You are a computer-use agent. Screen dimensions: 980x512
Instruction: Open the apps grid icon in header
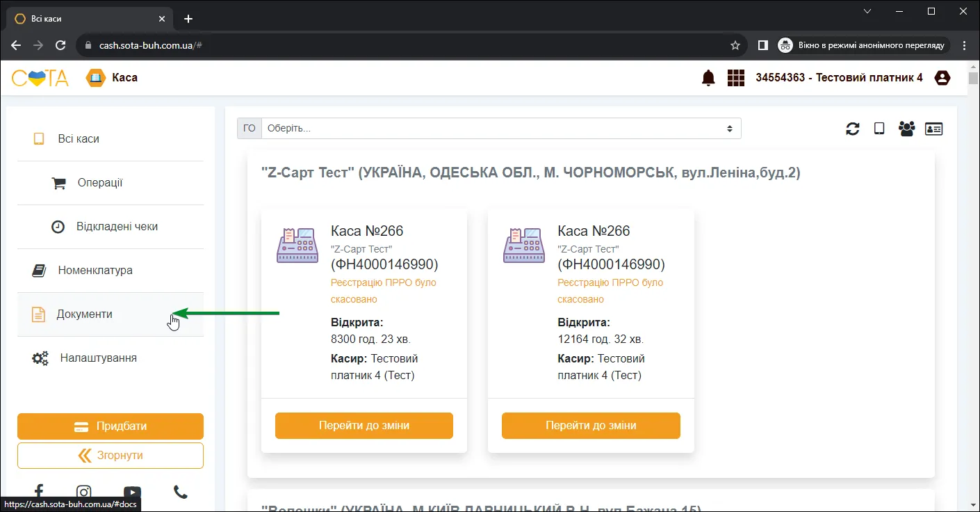pyautogui.click(x=736, y=78)
